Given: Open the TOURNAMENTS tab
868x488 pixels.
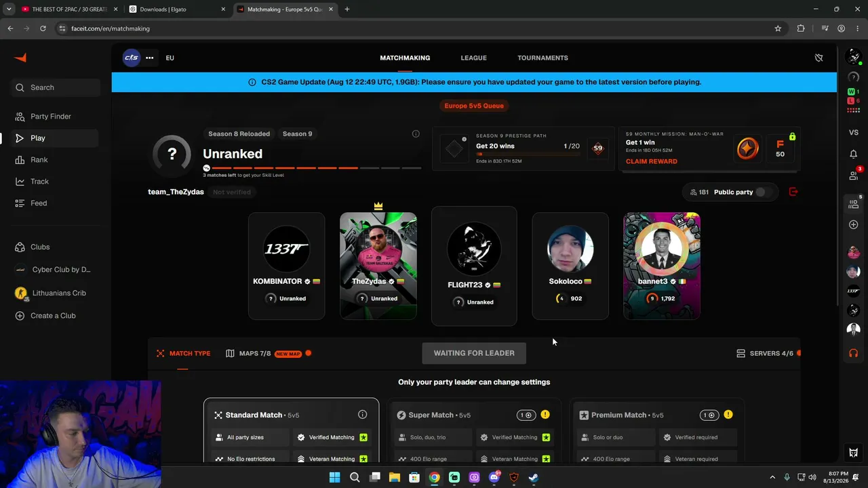Looking at the screenshot, I should pos(542,58).
